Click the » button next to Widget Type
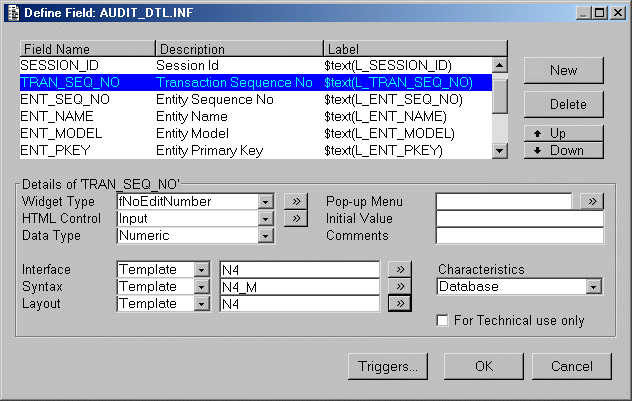 pos(295,201)
